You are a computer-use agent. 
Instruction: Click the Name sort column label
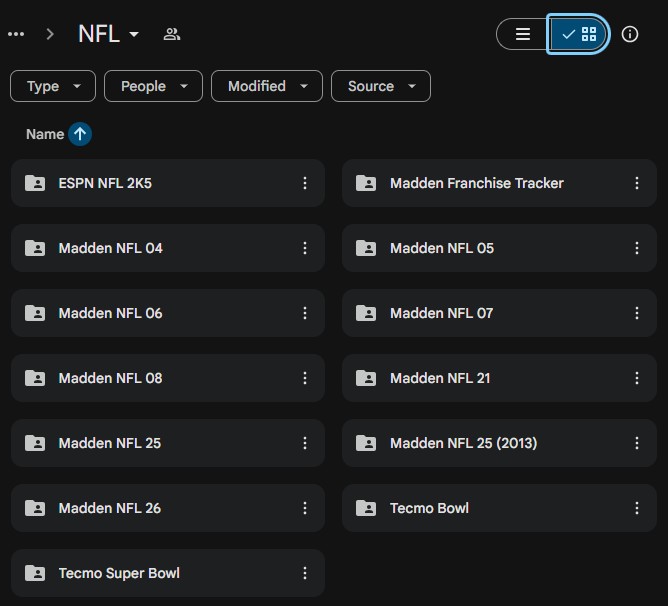(x=45, y=134)
